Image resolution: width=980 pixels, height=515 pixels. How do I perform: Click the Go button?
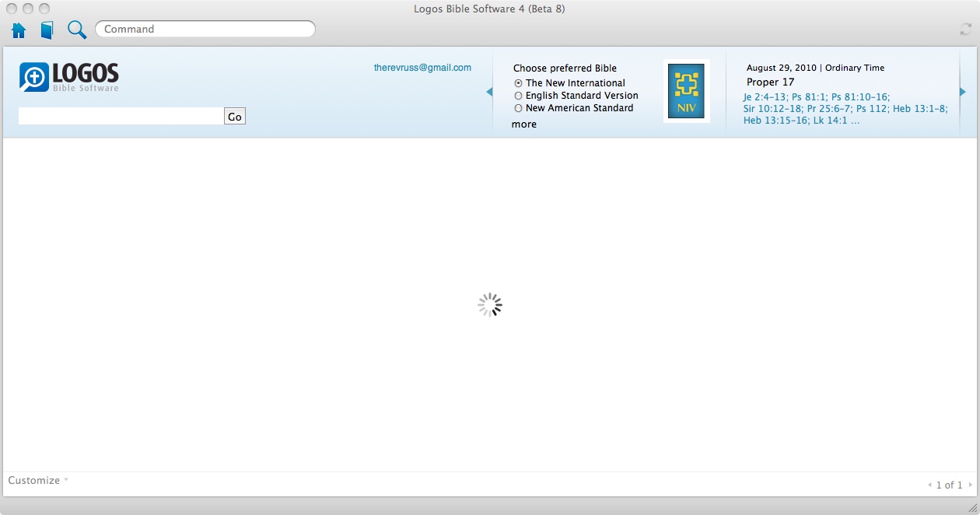pyautogui.click(x=235, y=117)
